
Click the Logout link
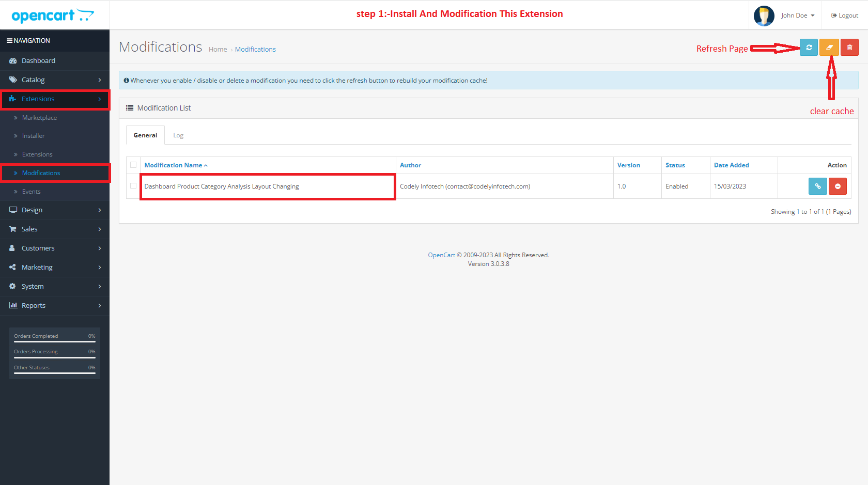coord(845,15)
